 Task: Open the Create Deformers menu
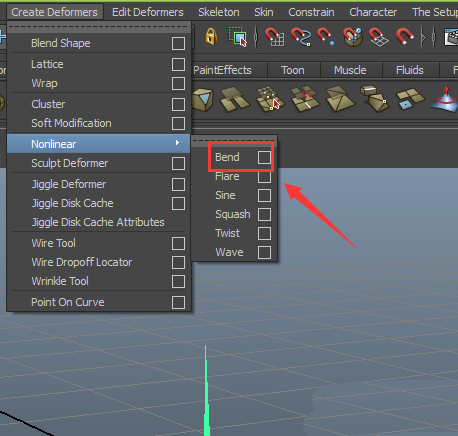click(54, 12)
